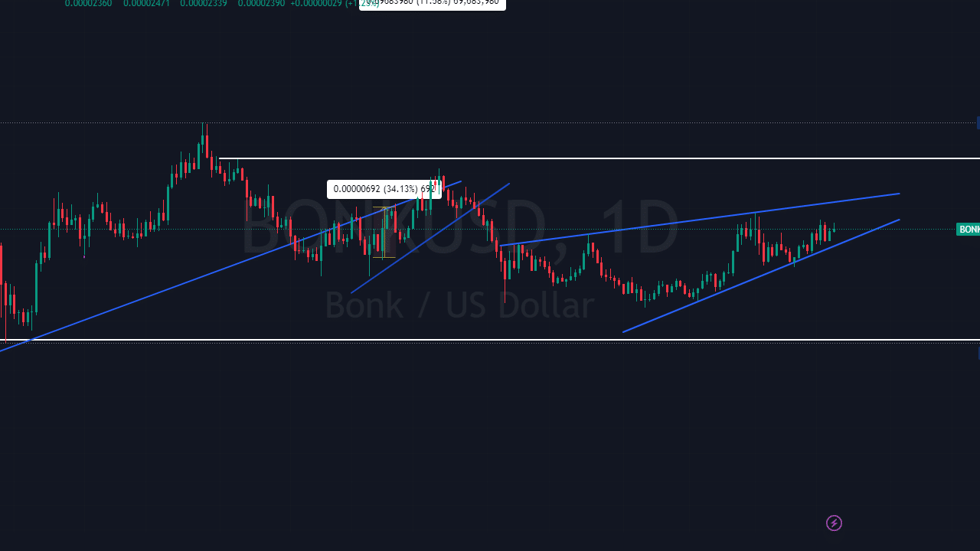The width and height of the screenshot is (980, 551).
Task: Select the lower white horizontal support line
Action: (490, 339)
